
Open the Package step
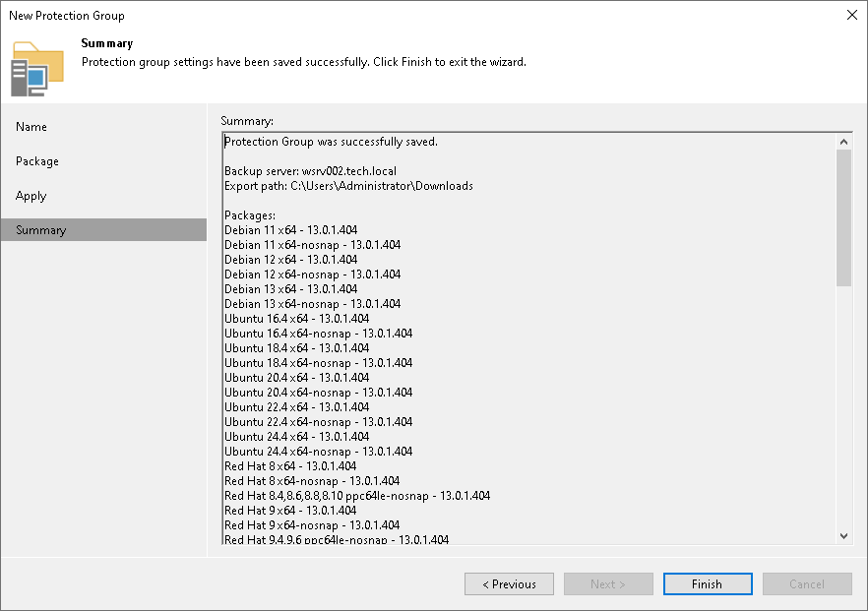click(x=37, y=161)
